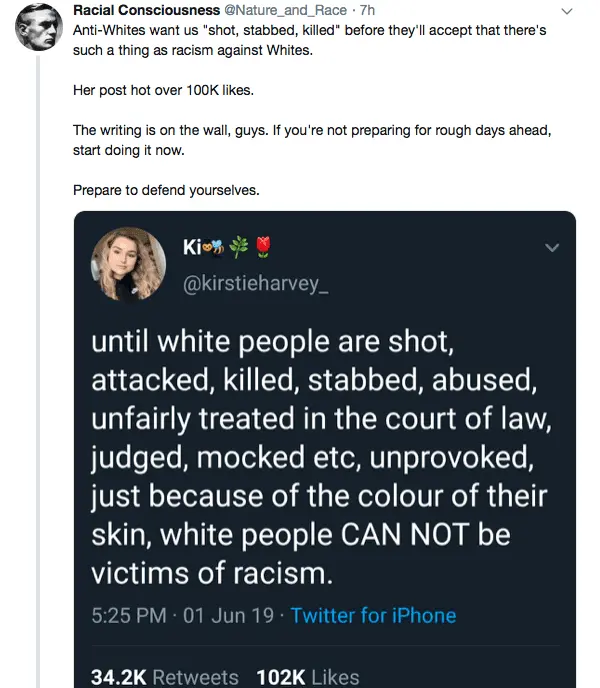Expand the main tweet options chevron

tap(568, 12)
